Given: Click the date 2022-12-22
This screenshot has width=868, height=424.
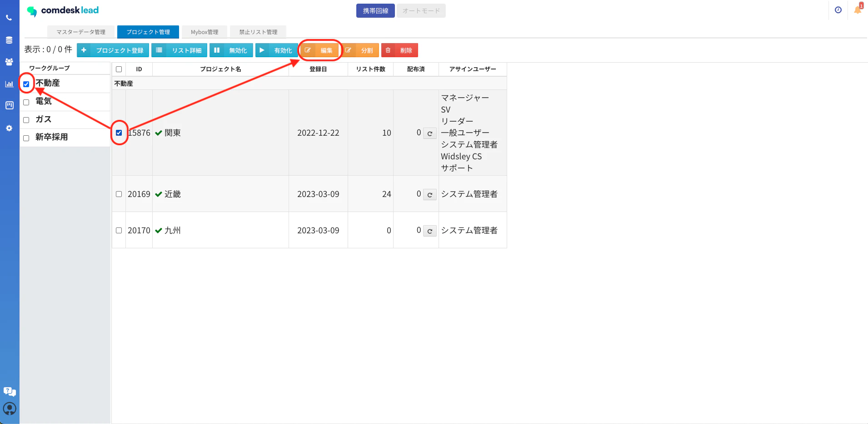Looking at the screenshot, I should click(318, 133).
